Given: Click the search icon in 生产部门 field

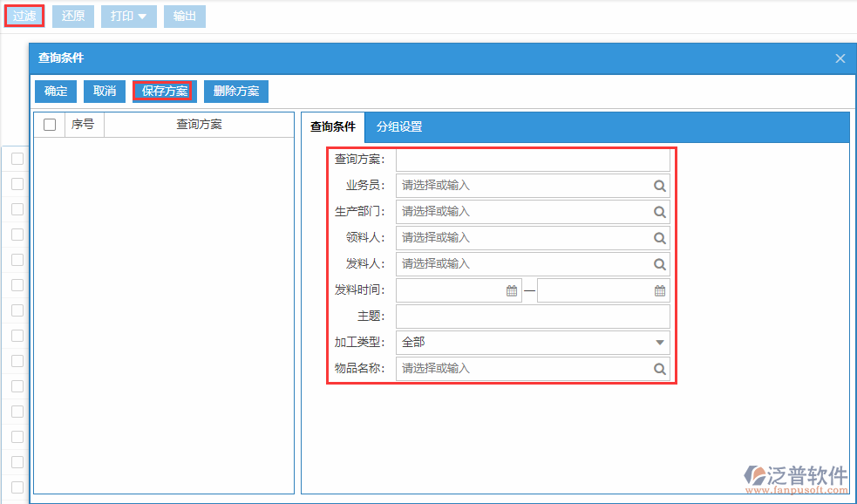Looking at the screenshot, I should tap(660, 212).
